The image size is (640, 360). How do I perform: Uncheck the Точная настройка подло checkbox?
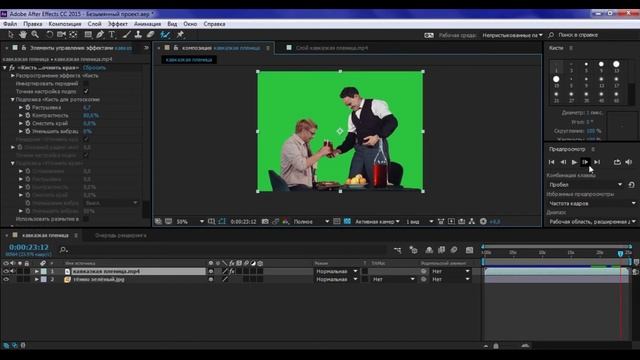[x=86, y=91]
